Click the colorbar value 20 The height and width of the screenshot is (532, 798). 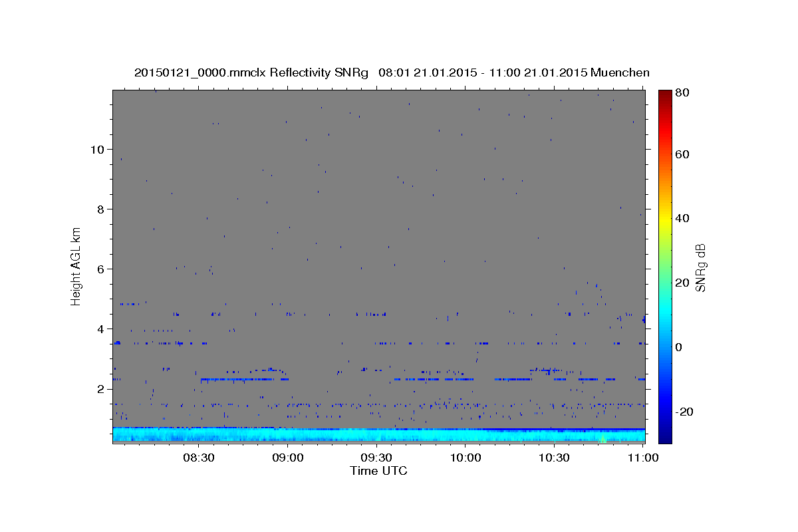(x=682, y=283)
